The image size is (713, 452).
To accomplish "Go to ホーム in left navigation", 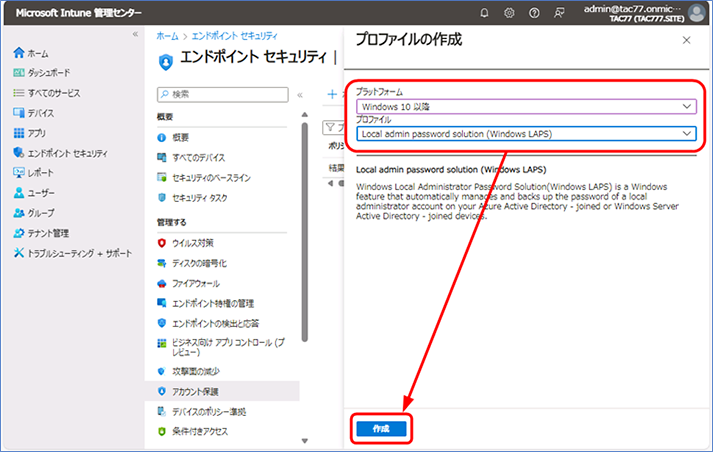I will tap(30, 53).
